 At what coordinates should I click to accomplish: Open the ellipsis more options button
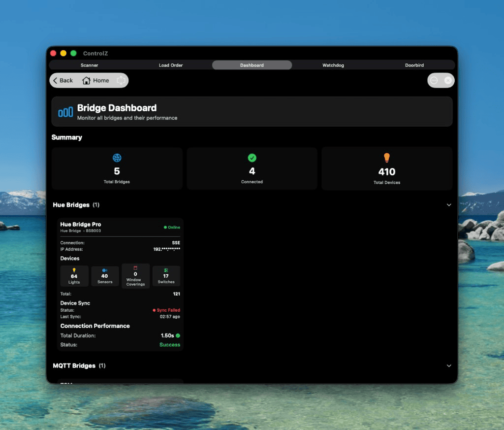pyautogui.click(x=434, y=80)
